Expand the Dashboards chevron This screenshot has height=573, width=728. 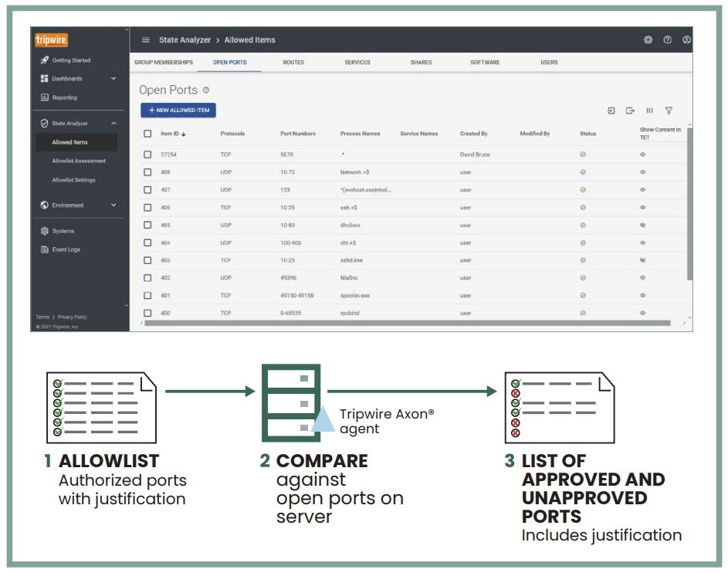click(x=113, y=79)
